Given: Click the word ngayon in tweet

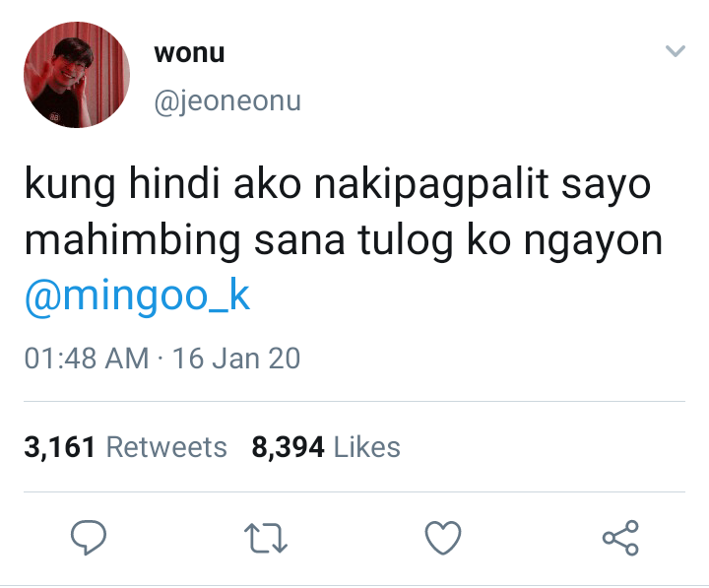Looking at the screenshot, I should pyautogui.click(x=593, y=241).
